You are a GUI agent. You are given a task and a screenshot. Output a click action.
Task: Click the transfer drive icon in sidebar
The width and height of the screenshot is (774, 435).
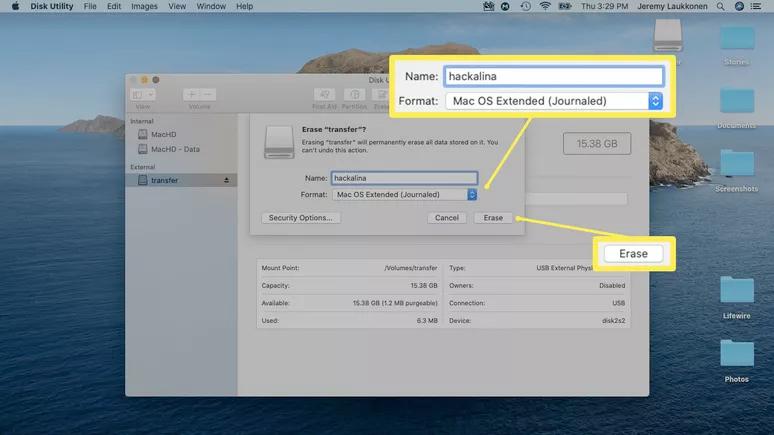pos(143,180)
